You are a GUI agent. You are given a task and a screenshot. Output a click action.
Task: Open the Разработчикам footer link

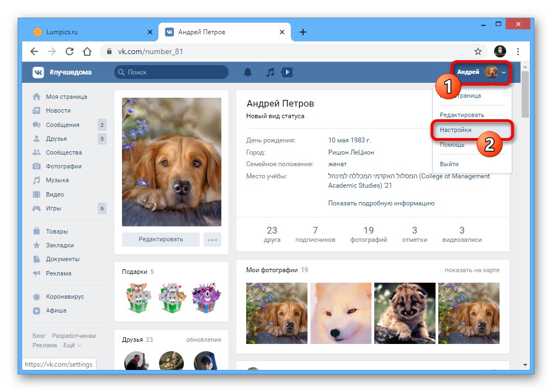tap(74, 336)
